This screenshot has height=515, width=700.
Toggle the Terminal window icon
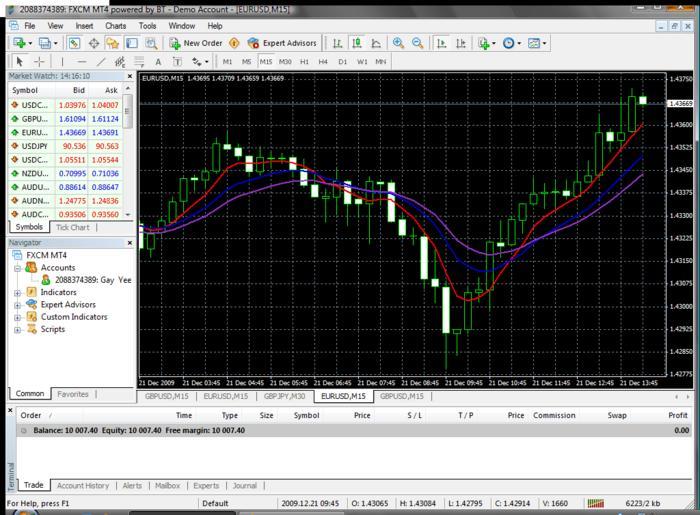point(132,43)
